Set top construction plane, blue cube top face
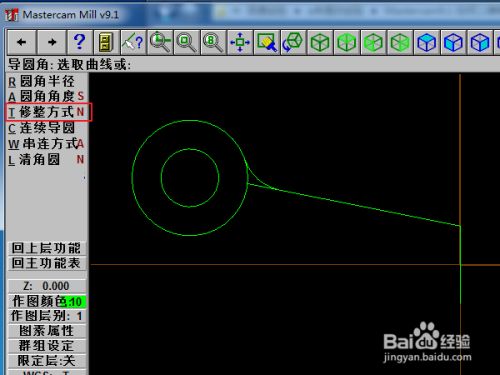The height and width of the screenshot is (375, 500). pyautogui.click(x=427, y=42)
